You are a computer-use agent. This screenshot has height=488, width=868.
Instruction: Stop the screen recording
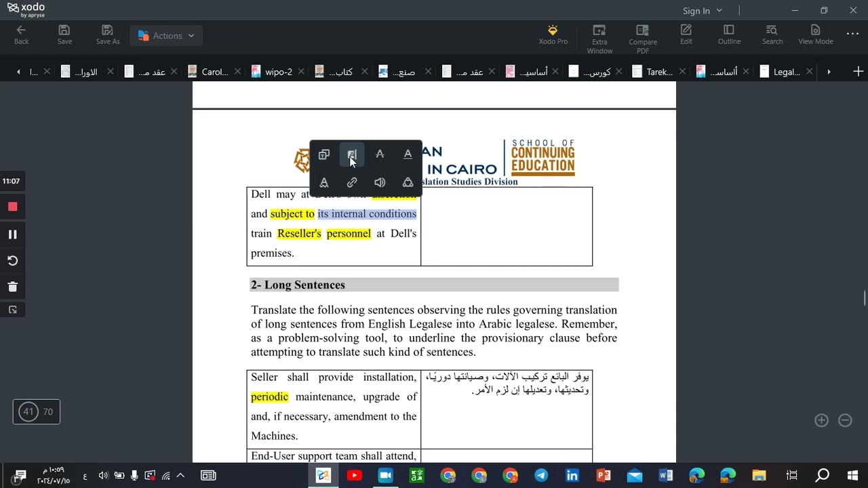(12, 207)
